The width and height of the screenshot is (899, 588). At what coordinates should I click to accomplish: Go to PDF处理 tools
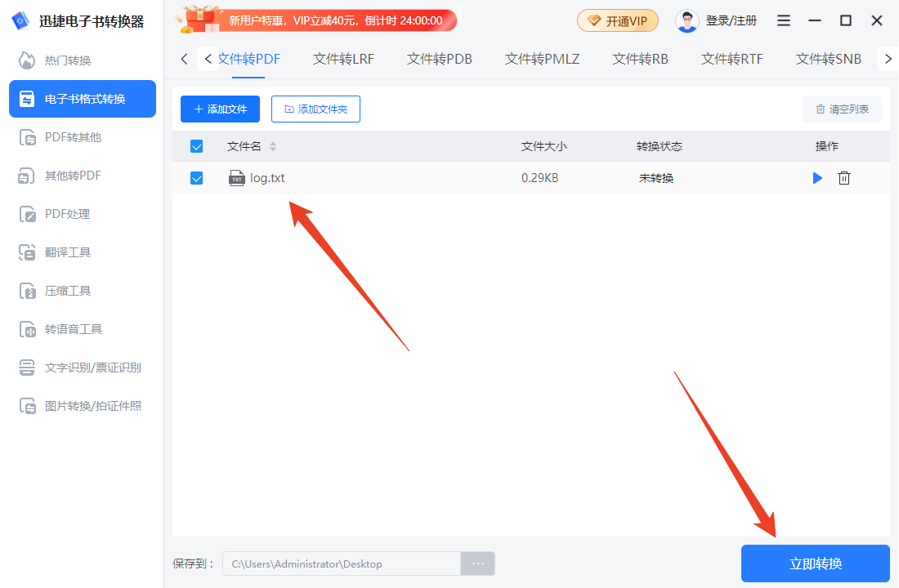click(x=55, y=214)
